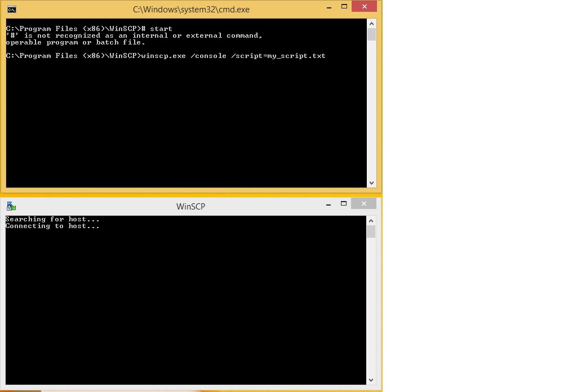Maximize the WinSCP console window
Screen dimensions: 568x392
343,203
